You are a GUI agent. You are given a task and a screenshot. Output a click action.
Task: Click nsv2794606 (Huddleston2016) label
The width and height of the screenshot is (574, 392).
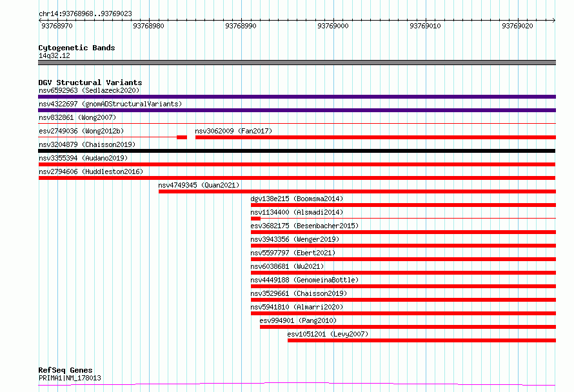(91, 171)
